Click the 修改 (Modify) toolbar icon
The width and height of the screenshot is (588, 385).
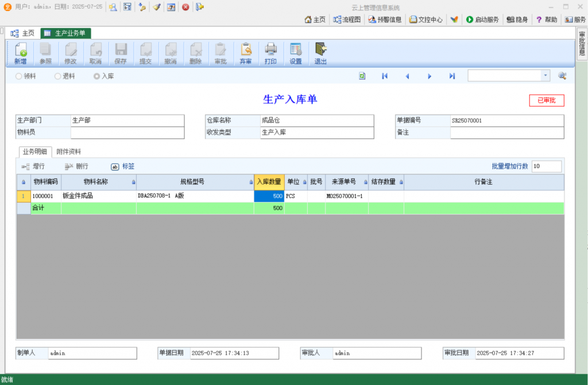click(71, 53)
